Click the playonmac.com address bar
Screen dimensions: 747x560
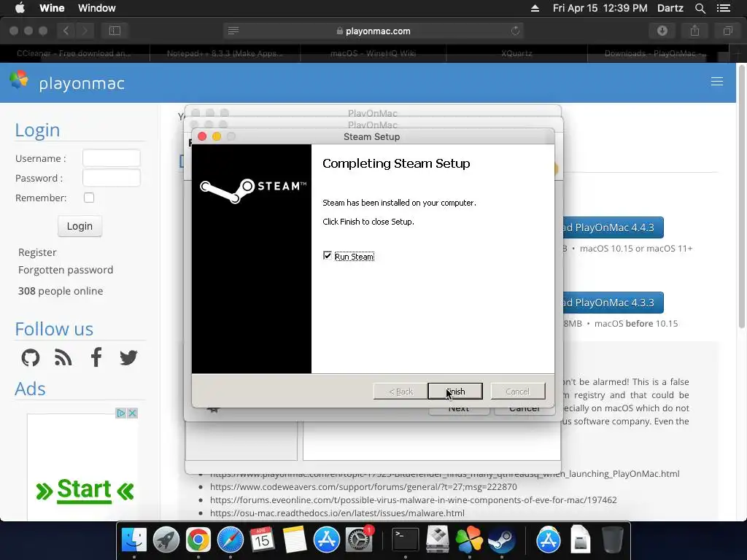(x=373, y=31)
